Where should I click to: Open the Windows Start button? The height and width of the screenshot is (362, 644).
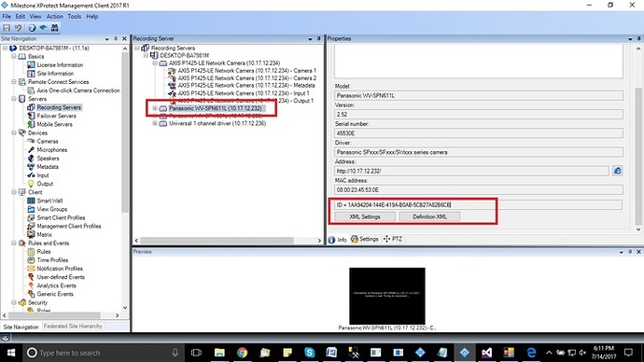click(x=11, y=353)
